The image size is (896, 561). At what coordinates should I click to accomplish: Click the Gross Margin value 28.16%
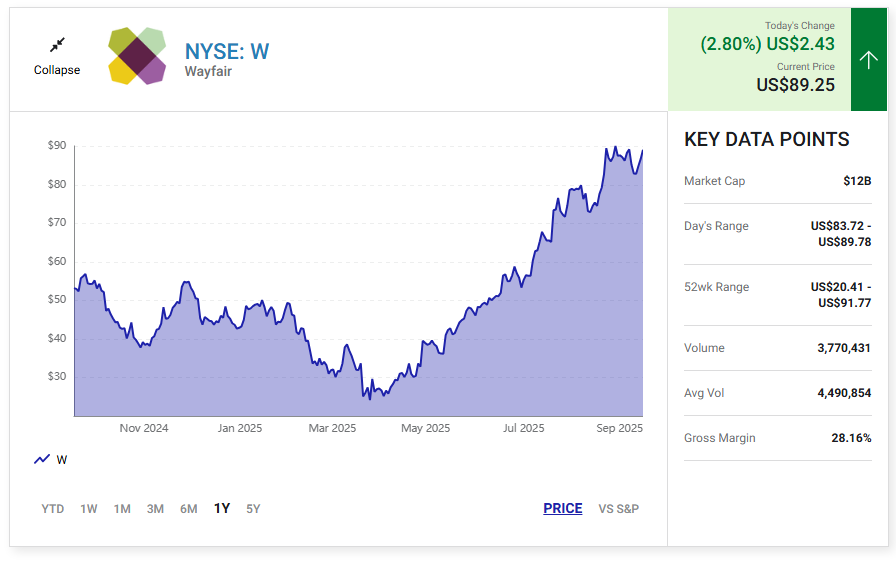[851, 438]
